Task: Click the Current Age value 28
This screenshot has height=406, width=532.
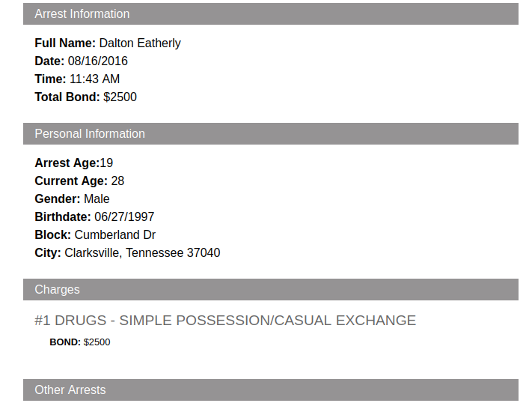Action: click(x=117, y=181)
